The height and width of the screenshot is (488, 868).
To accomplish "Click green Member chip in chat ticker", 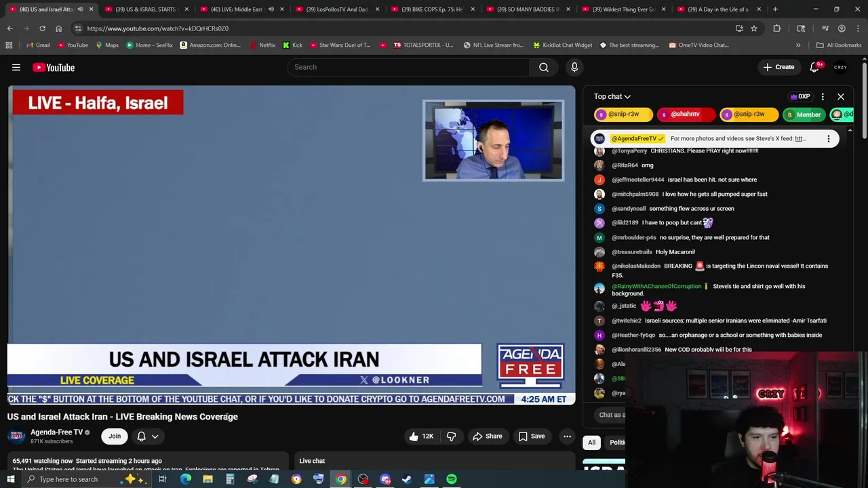I will pyautogui.click(x=803, y=115).
